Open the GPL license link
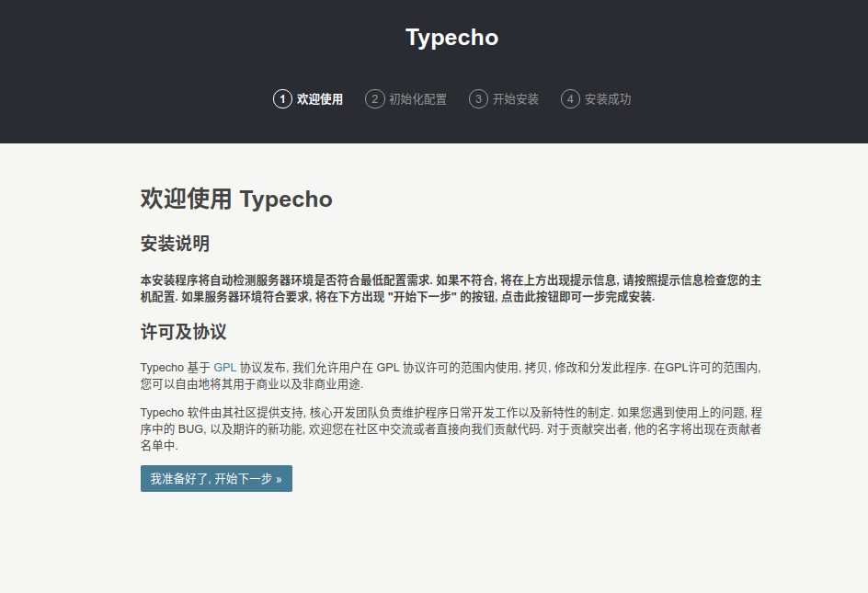 (224, 368)
